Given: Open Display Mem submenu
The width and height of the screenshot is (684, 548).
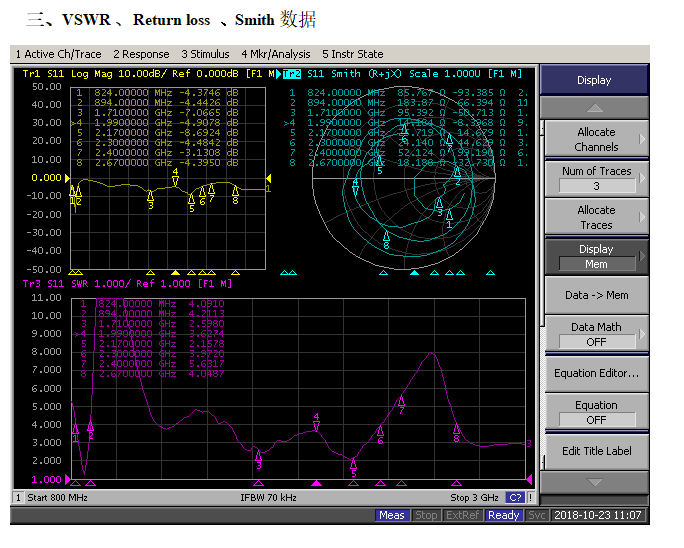Looking at the screenshot, I should click(596, 256).
